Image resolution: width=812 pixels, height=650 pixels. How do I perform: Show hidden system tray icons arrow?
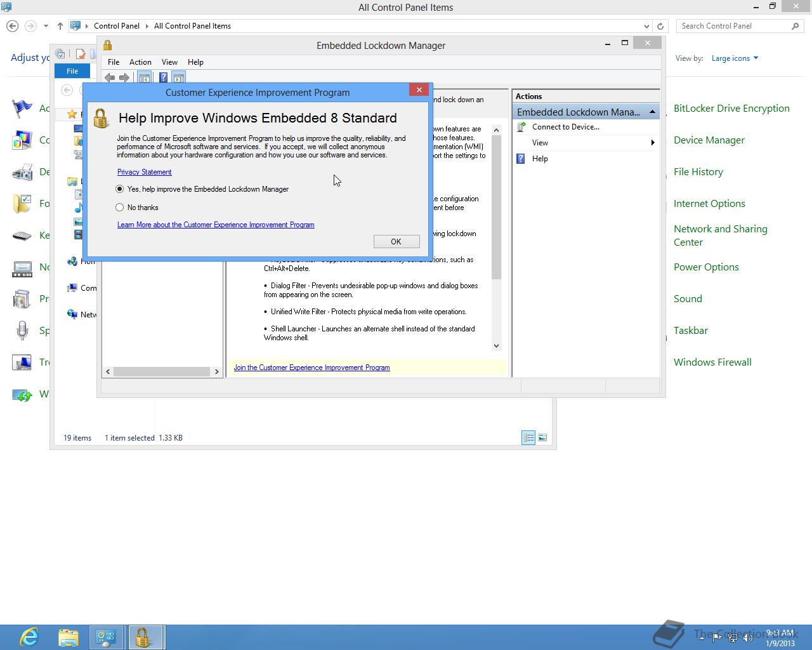[x=702, y=638]
